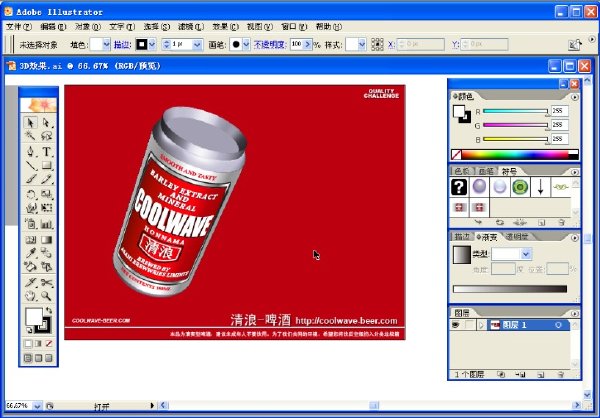600x418 pixels.
Task: Select the Warp tool
Action: [30, 208]
